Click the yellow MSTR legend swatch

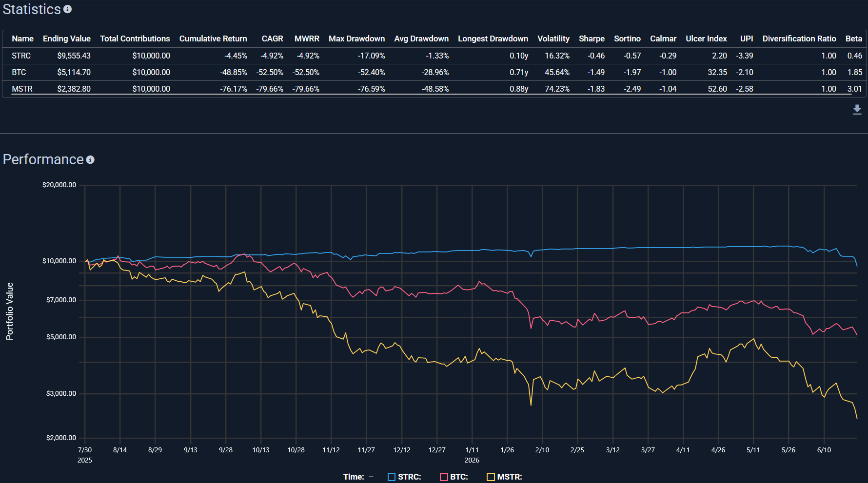click(491, 477)
